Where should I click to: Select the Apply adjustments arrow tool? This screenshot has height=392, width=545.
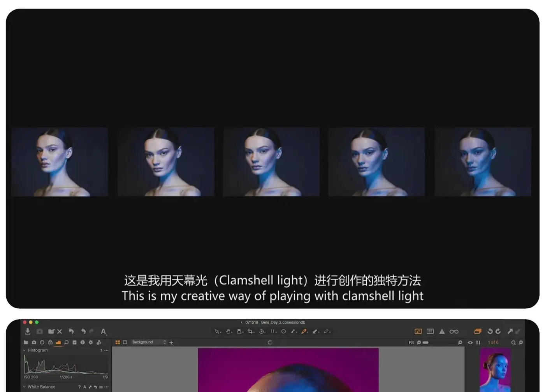[x=315, y=332]
